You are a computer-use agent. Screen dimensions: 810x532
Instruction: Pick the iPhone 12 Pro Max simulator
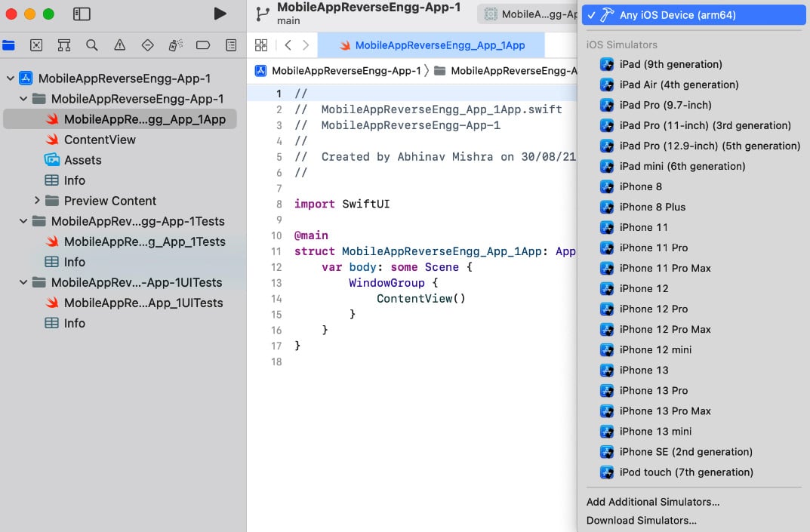click(x=694, y=330)
